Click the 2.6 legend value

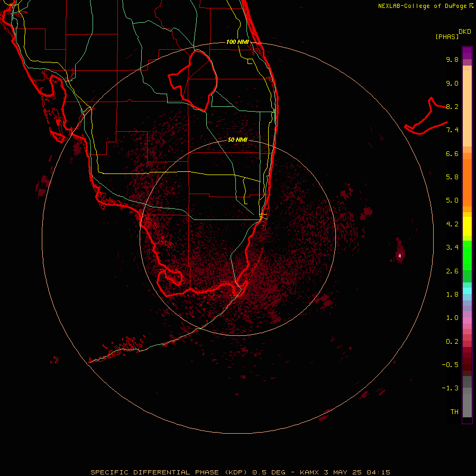tap(452, 271)
